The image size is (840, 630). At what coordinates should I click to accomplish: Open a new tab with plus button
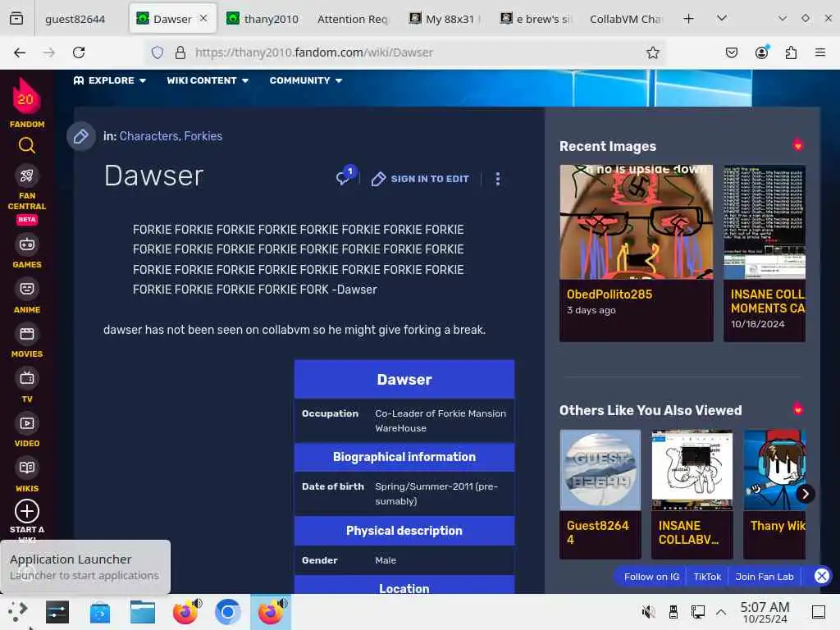[x=689, y=19]
